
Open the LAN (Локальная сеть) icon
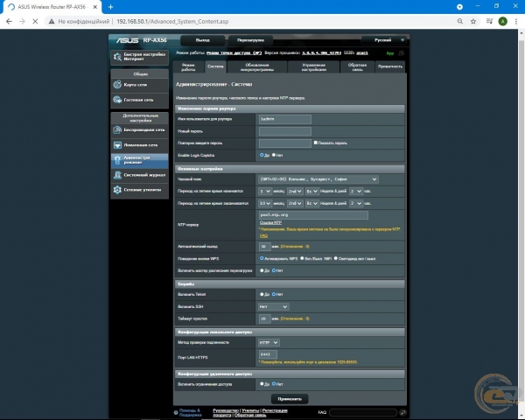click(117, 145)
